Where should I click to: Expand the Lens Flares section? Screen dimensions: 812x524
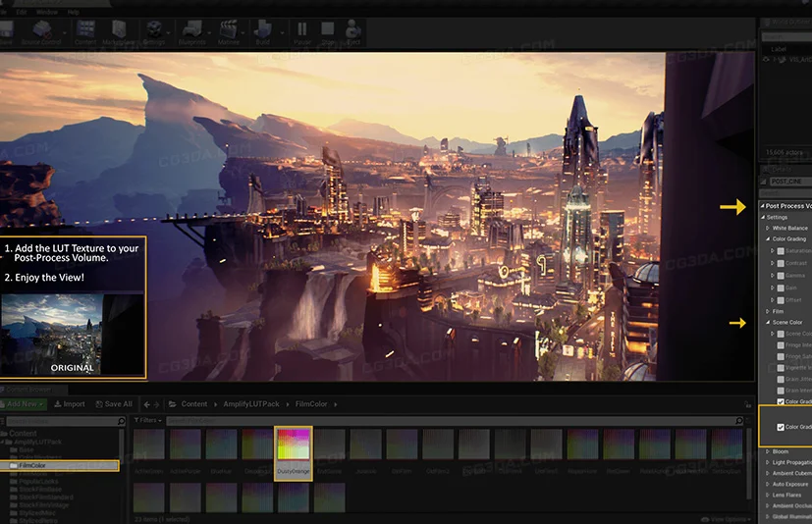(768, 495)
